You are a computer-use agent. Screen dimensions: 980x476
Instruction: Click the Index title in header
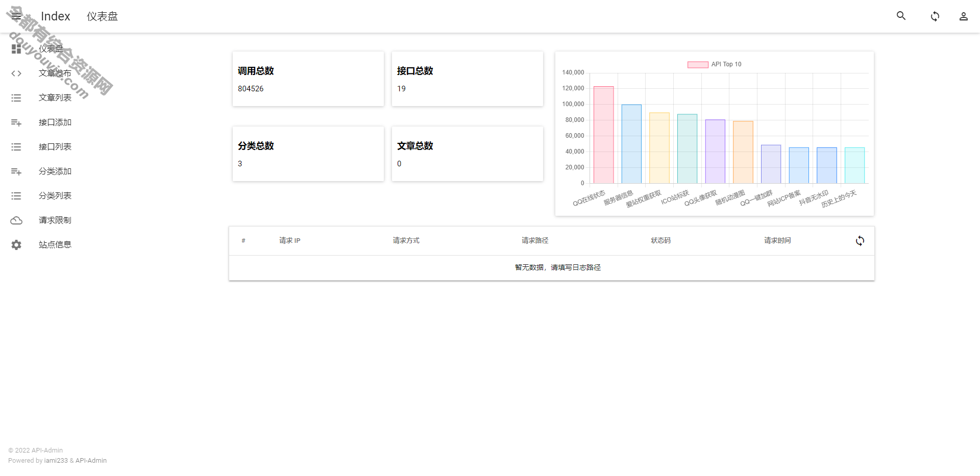(55, 16)
